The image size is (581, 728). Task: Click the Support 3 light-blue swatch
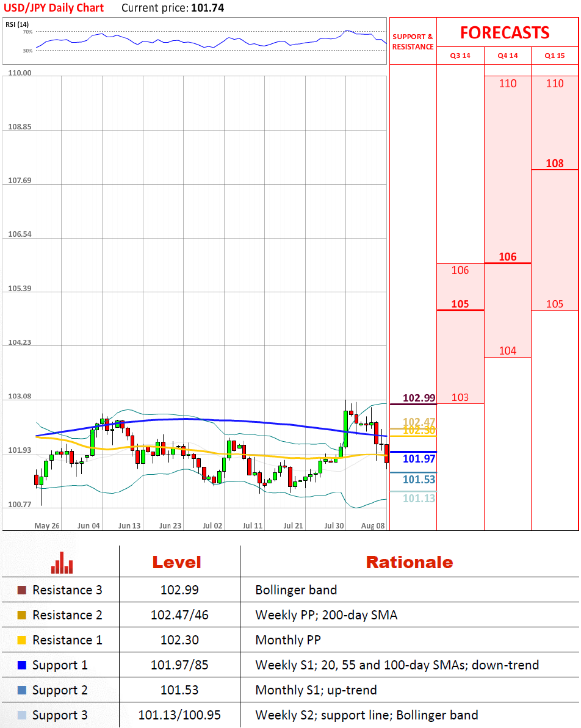click(x=21, y=715)
